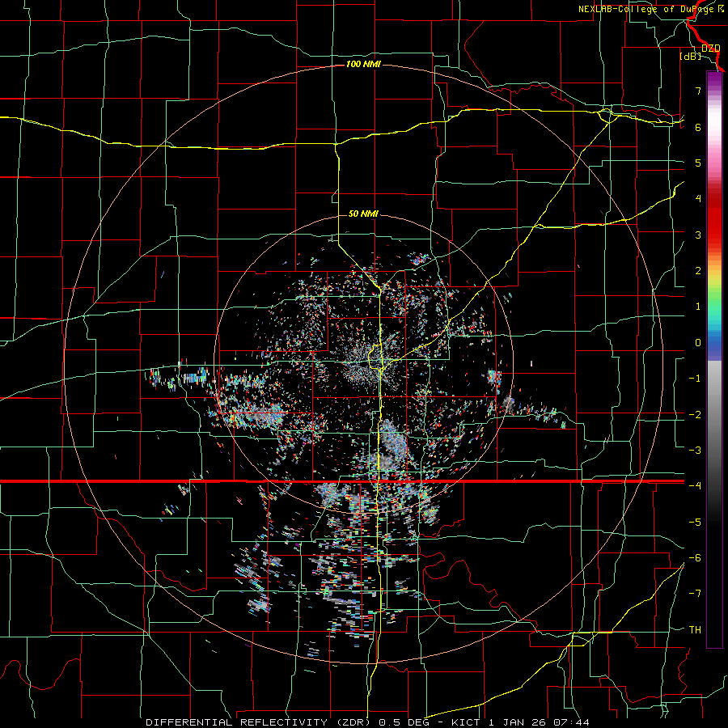Select the 4 value on the dB scale
The height and width of the screenshot is (728, 728).
point(698,199)
